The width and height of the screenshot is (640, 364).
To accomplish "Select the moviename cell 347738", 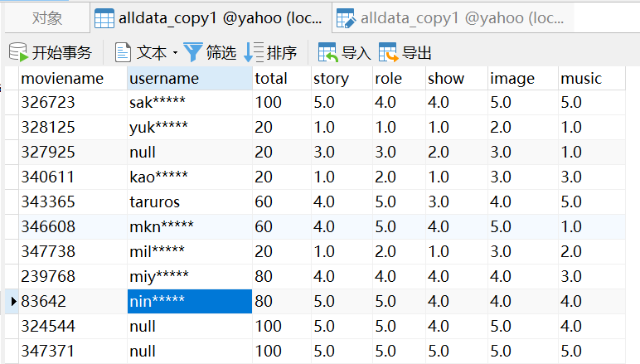I will [x=73, y=252].
